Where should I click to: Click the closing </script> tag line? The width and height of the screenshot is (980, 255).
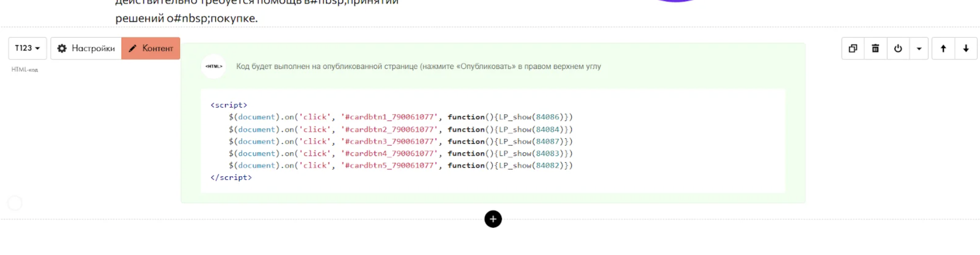[x=231, y=178]
